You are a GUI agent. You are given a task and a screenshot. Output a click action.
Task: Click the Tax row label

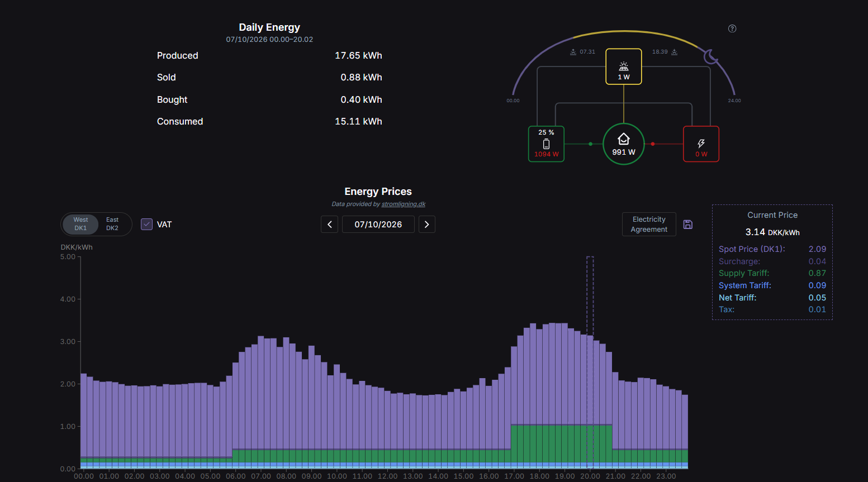tap(727, 309)
